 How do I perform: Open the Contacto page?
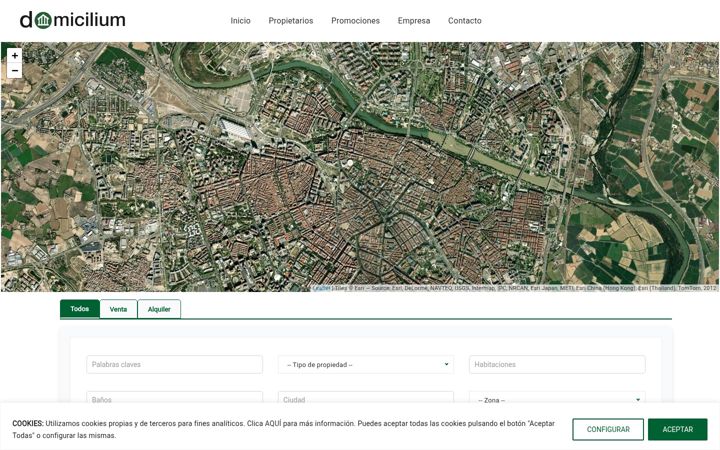click(x=465, y=21)
